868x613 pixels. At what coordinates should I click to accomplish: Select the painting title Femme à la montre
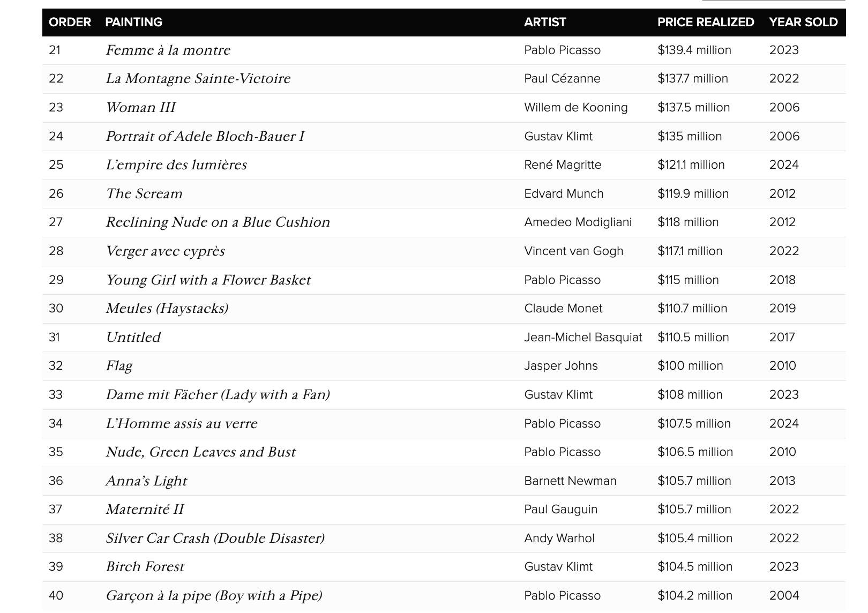[x=168, y=50]
